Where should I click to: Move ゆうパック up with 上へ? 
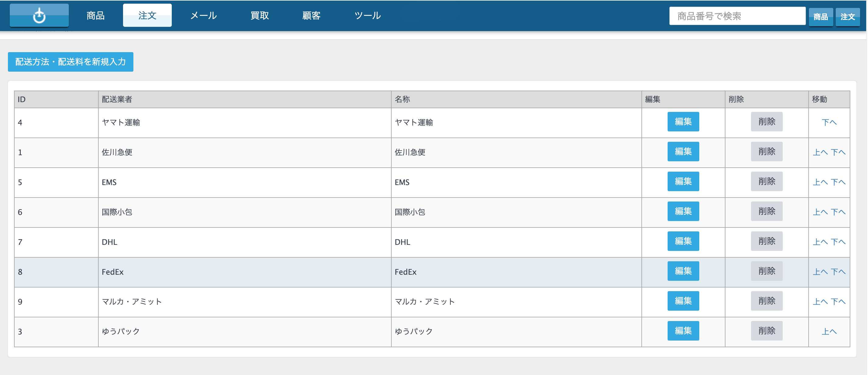tap(829, 332)
